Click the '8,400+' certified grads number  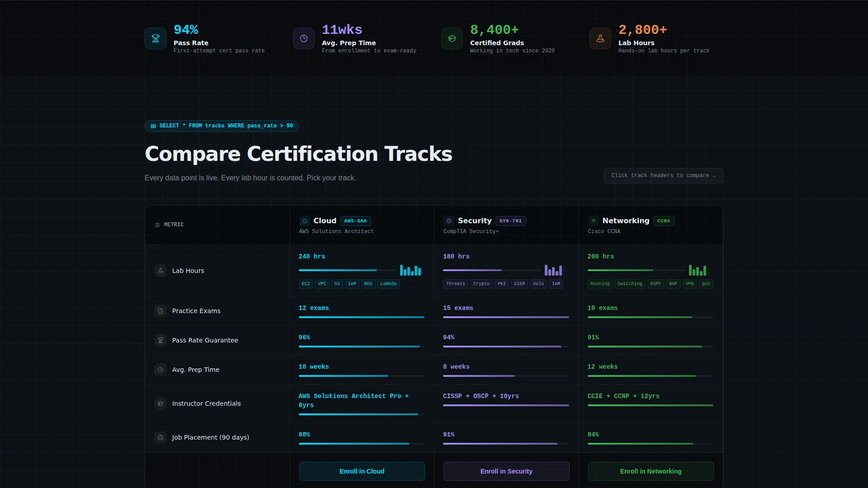pyautogui.click(x=495, y=30)
